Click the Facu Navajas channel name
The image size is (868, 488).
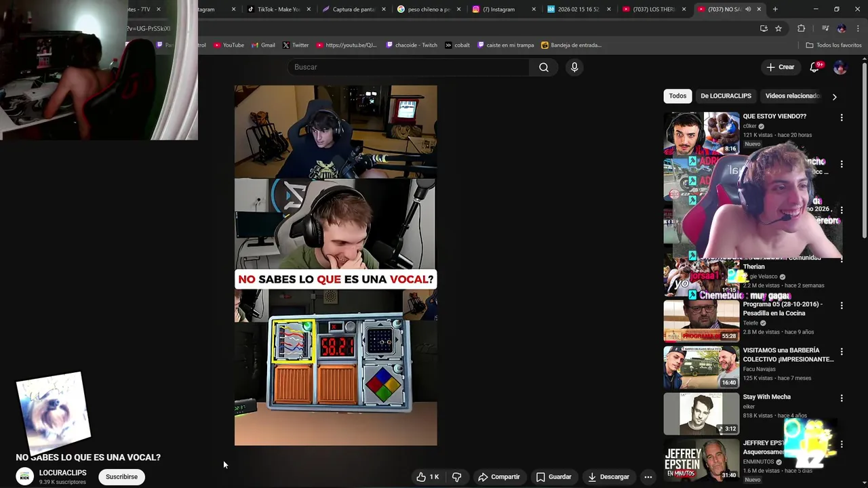pyautogui.click(x=760, y=369)
